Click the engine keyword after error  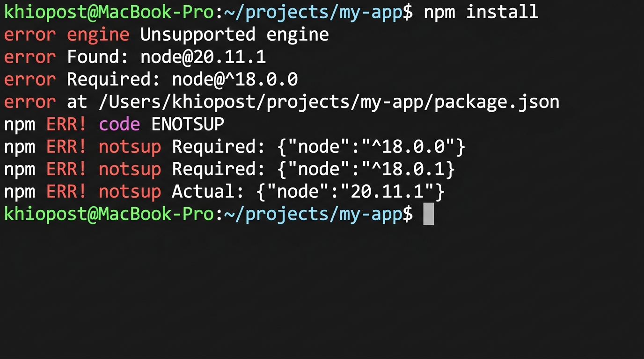click(98, 34)
